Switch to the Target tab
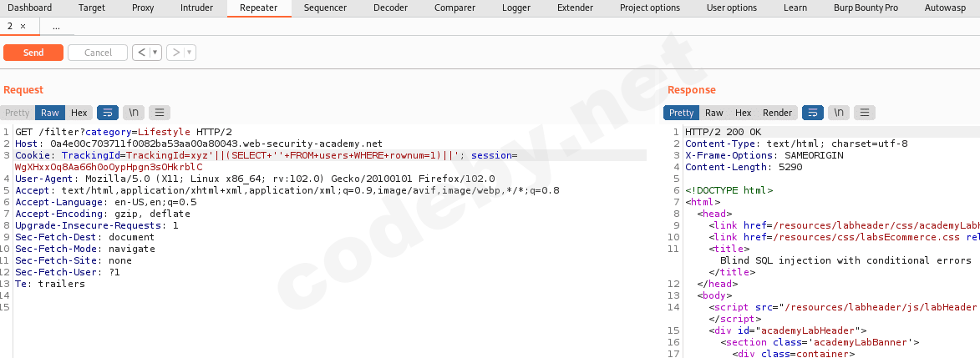The width and height of the screenshot is (980, 358). tap(92, 8)
